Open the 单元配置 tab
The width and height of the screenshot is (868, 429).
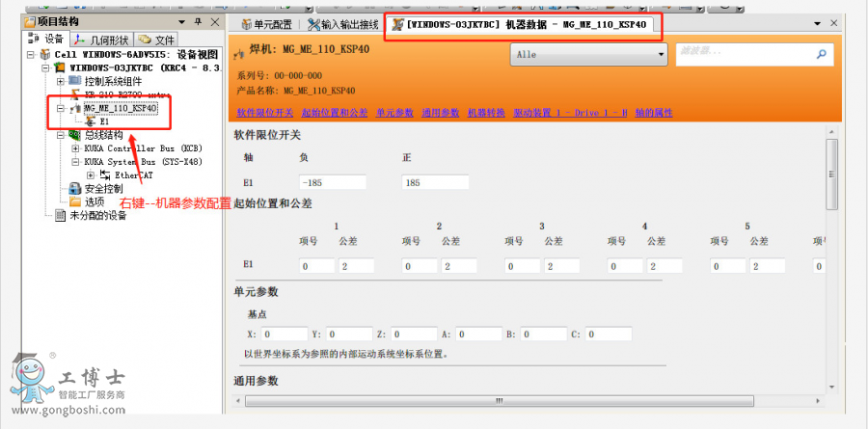[x=267, y=24]
